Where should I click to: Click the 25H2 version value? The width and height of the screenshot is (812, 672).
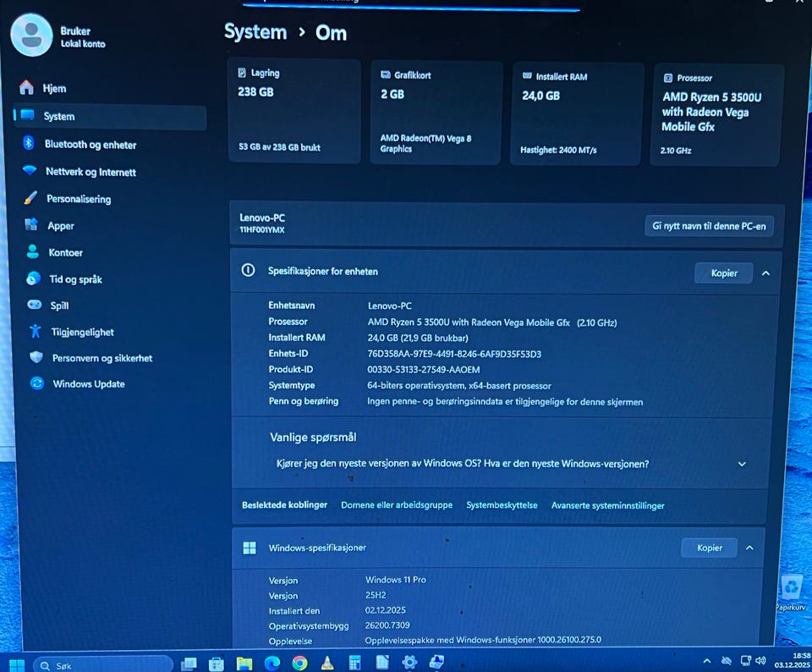[x=376, y=595]
